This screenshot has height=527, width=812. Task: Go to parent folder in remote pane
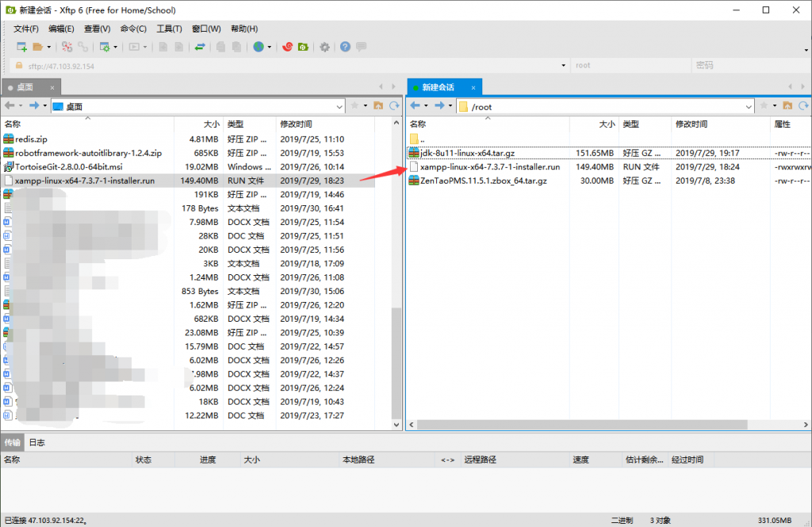pos(787,105)
